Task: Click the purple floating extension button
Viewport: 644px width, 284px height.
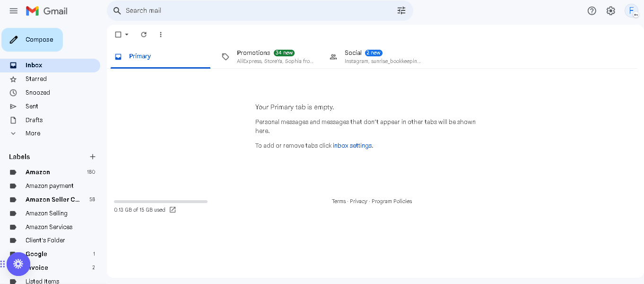Action: pyautogui.click(x=18, y=264)
